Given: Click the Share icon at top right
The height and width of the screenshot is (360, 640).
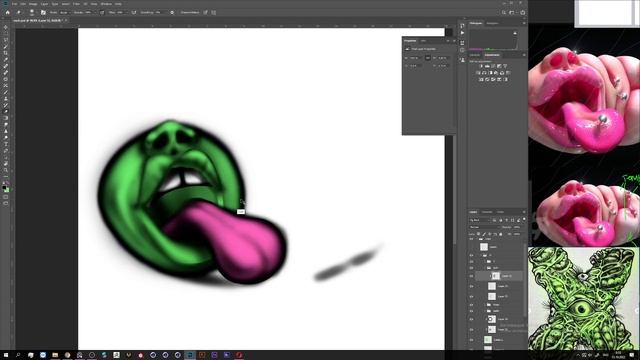Looking at the screenshot, I should (x=522, y=12).
